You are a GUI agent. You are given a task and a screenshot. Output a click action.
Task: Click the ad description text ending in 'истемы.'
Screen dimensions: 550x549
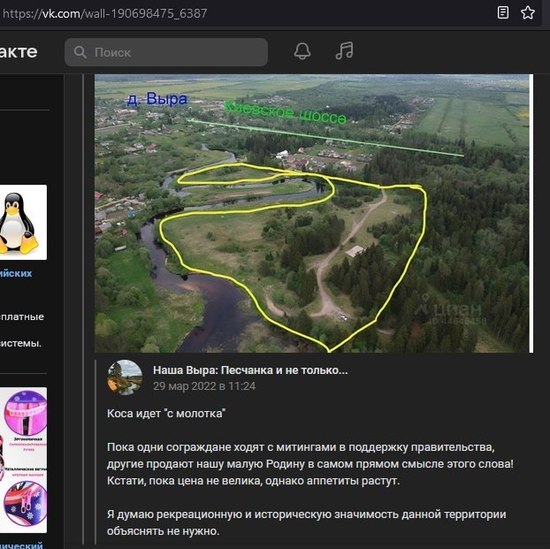pos(20,343)
